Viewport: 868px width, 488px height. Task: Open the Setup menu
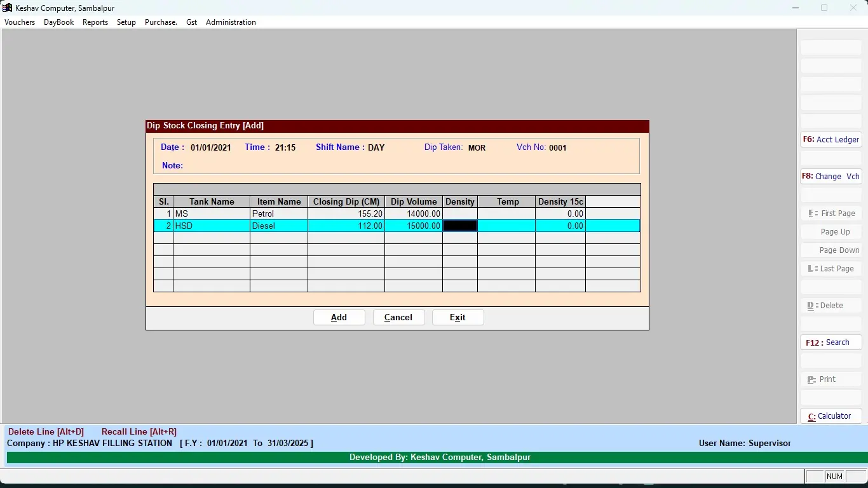[126, 22]
